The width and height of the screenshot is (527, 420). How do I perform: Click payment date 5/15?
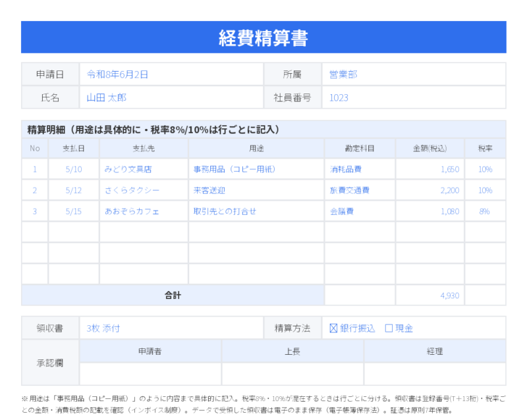[74, 211]
